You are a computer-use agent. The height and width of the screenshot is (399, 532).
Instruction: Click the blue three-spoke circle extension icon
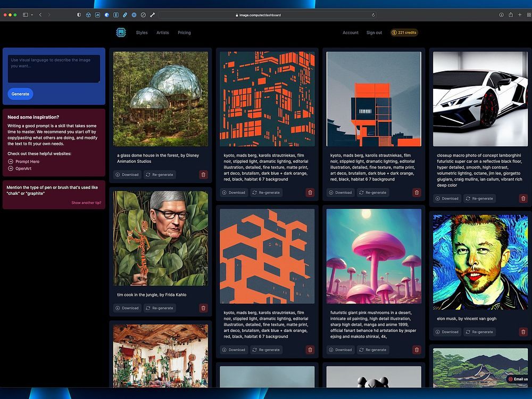(x=88, y=15)
